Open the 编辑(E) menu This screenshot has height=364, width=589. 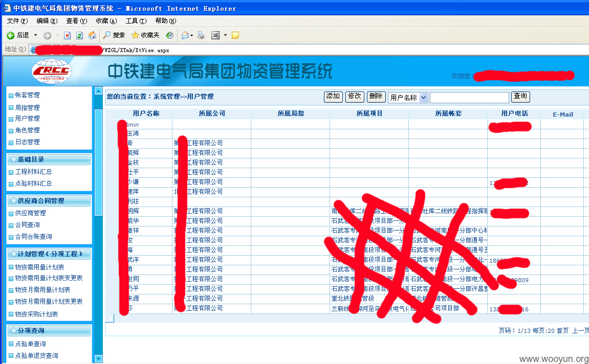tap(47, 21)
